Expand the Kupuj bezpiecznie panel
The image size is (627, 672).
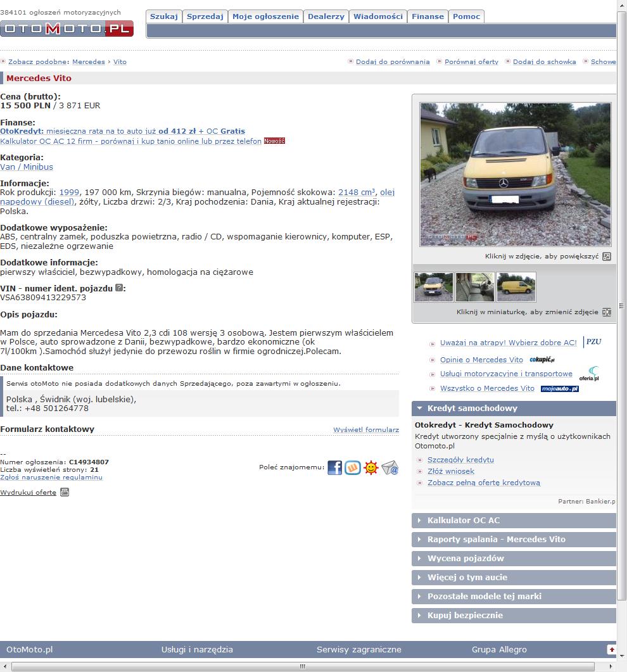[x=514, y=615]
